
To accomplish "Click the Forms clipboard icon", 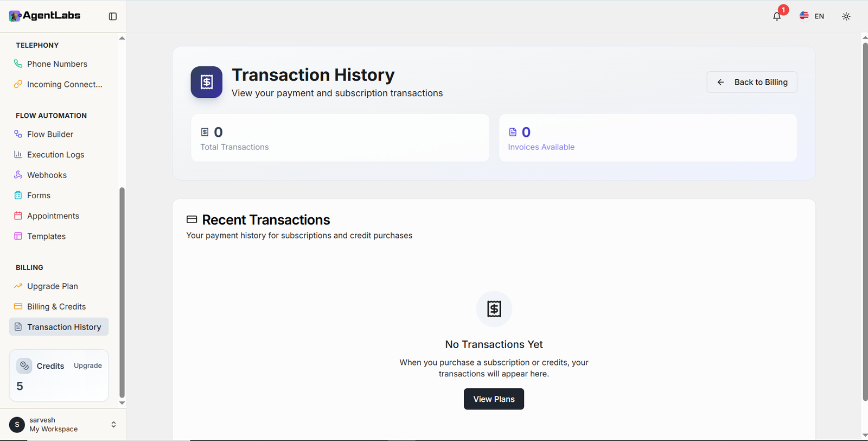I will (18, 195).
